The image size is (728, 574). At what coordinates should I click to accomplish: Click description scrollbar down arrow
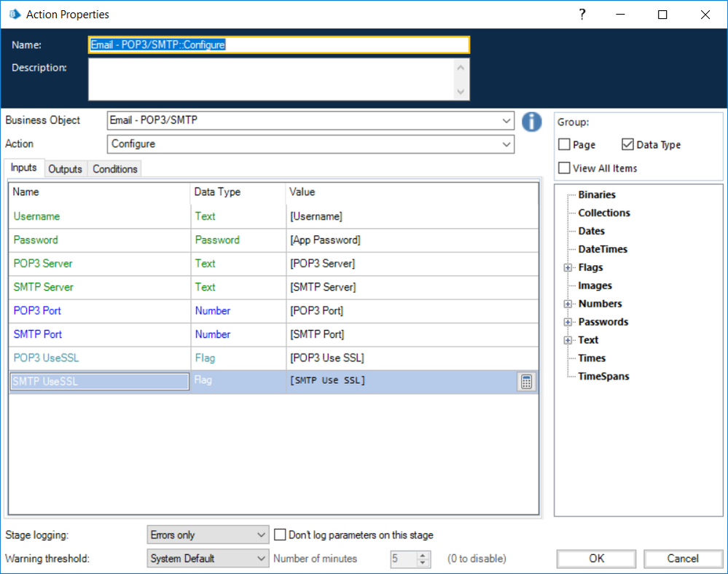461,91
